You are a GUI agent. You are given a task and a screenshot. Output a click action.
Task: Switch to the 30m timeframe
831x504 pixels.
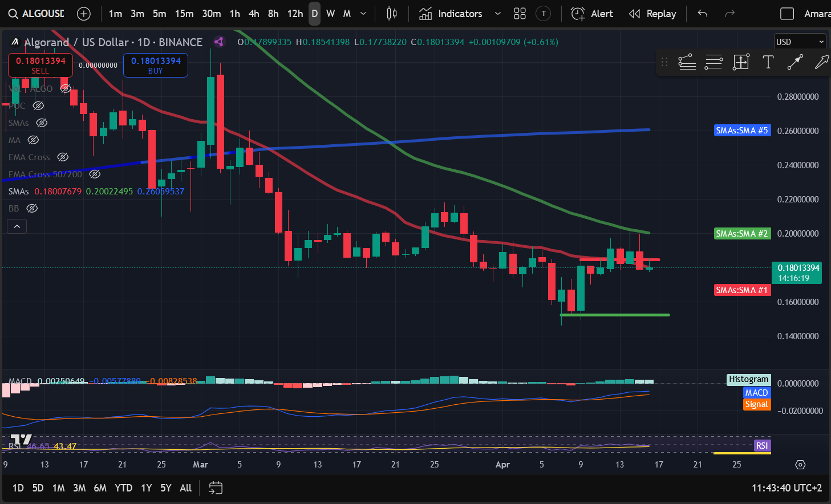212,14
